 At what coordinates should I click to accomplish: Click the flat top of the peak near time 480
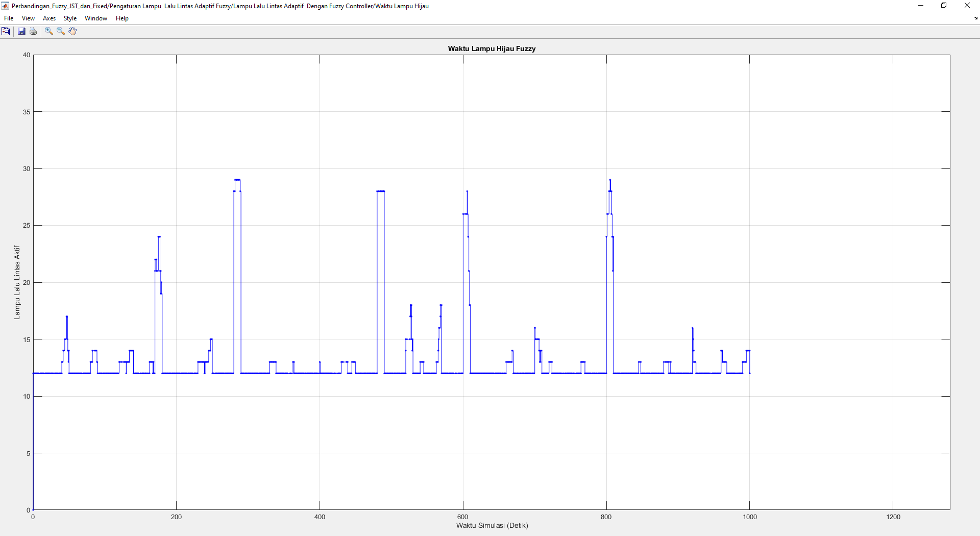pyautogui.click(x=381, y=191)
